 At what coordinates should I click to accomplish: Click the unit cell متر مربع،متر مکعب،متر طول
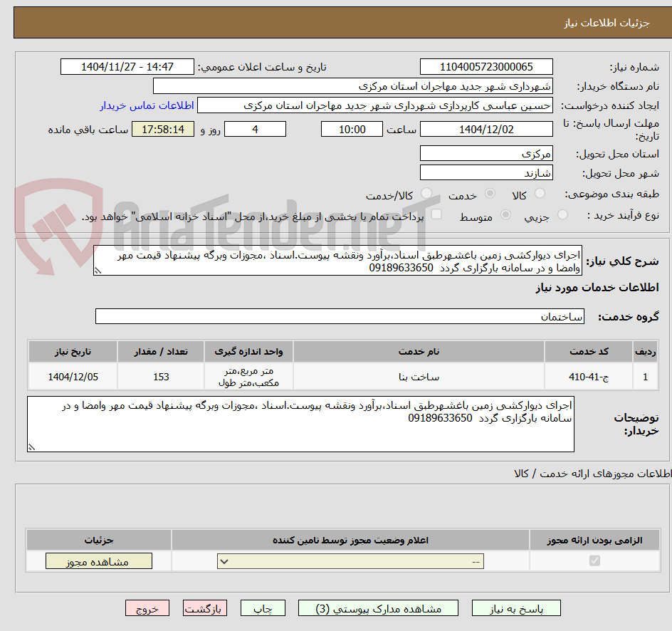coord(248,377)
